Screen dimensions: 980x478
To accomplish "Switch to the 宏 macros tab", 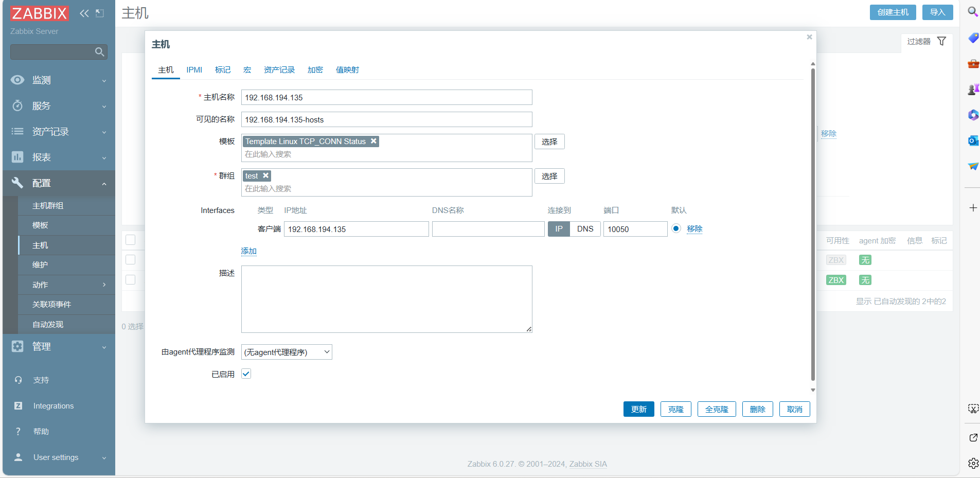I will 247,70.
